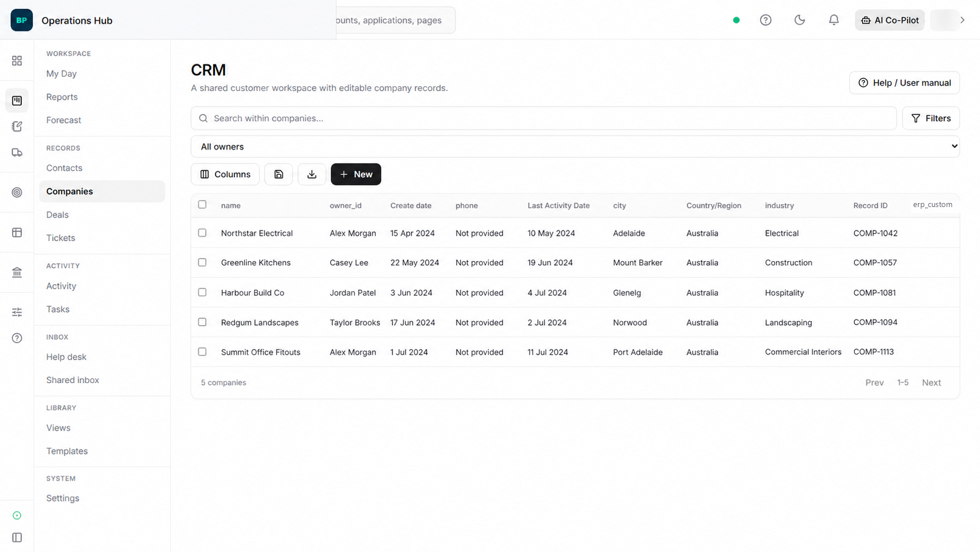980x552 pixels.
Task: Toggle dark mode moon icon
Action: tap(799, 20)
